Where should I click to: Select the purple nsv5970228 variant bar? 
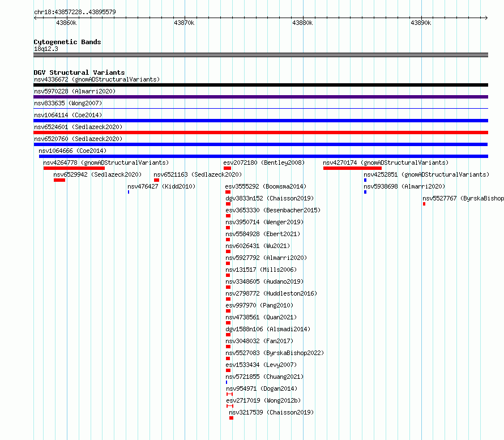pos(260,97)
